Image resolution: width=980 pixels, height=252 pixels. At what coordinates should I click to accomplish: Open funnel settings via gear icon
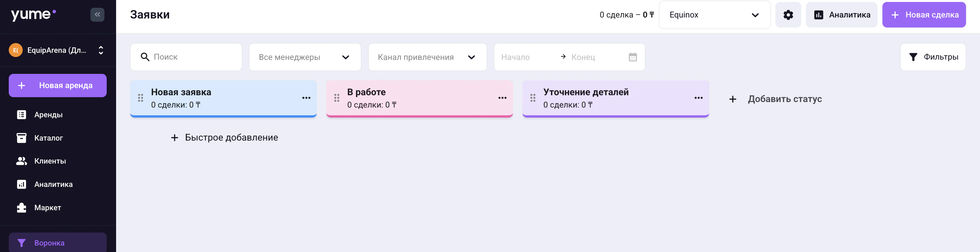tap(788, 15)
